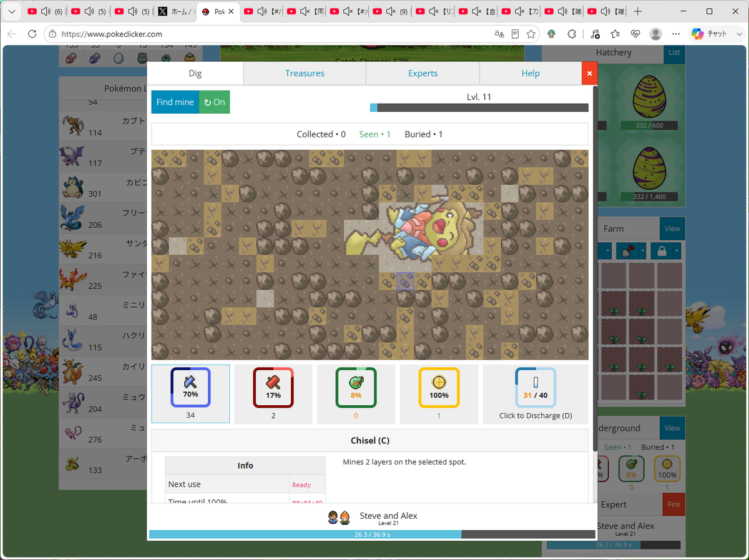
Task: Open the browser profile avatar
Action: click(x=655, y=34)
